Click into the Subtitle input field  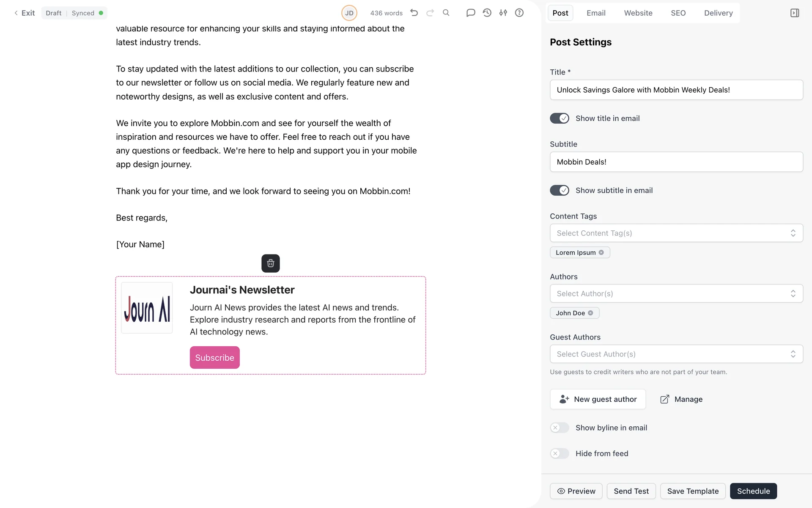tap(676, 162)
